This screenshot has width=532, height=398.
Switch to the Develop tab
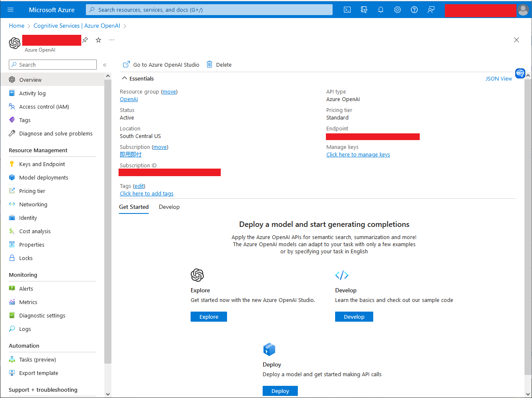click(169, 207)
